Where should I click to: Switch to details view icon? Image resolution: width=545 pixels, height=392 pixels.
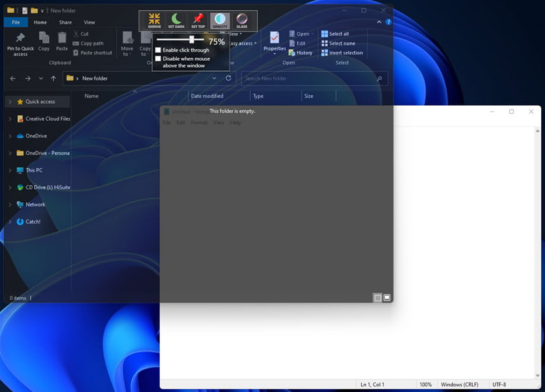coord(378,298)
